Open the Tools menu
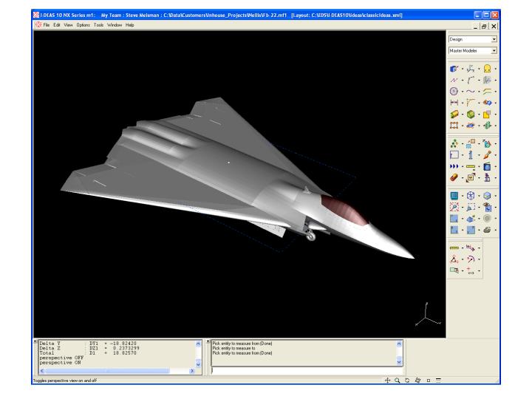This screenshot has width=532, height=399. 99,25
